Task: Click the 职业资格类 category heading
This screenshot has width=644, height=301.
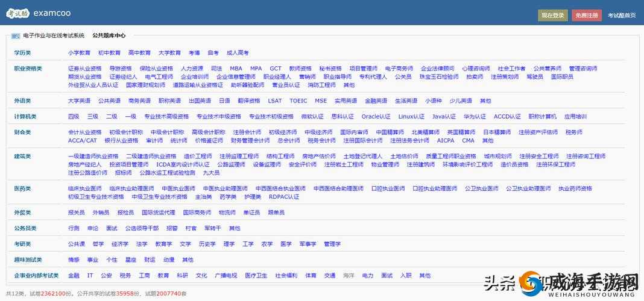Action: pyautogui.click(x=28, y=69)
